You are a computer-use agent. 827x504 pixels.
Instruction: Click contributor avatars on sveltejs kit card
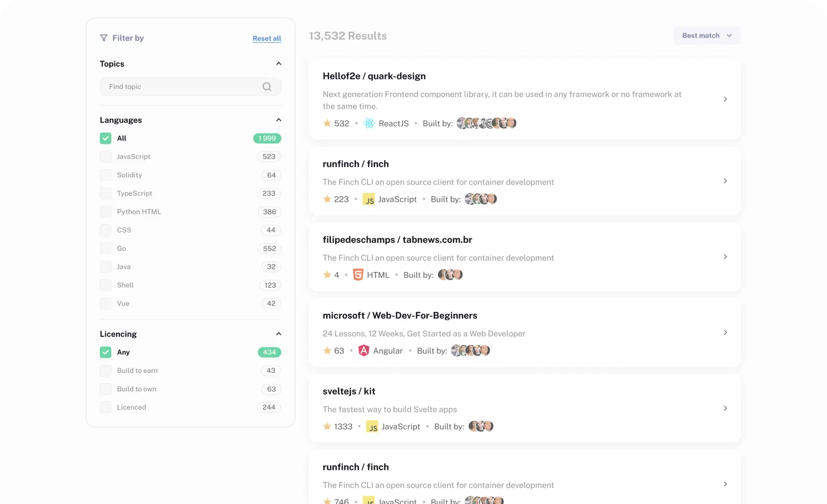481,426
